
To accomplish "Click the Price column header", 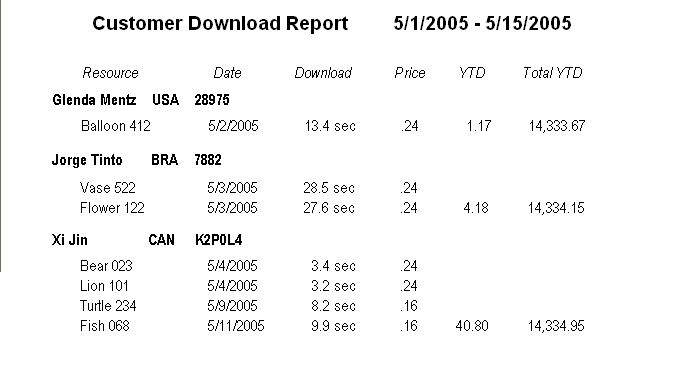I will click(x=410, y=73).
